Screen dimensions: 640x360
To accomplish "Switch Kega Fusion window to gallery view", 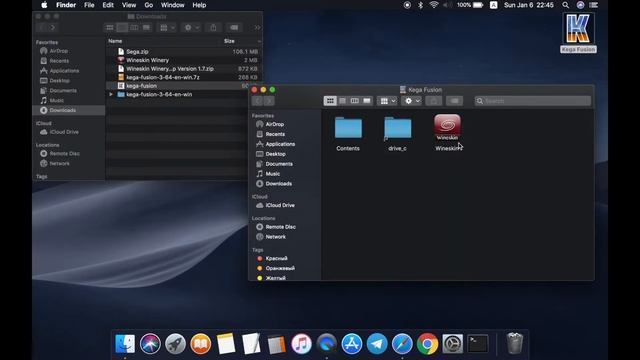I will pos(367,101).
